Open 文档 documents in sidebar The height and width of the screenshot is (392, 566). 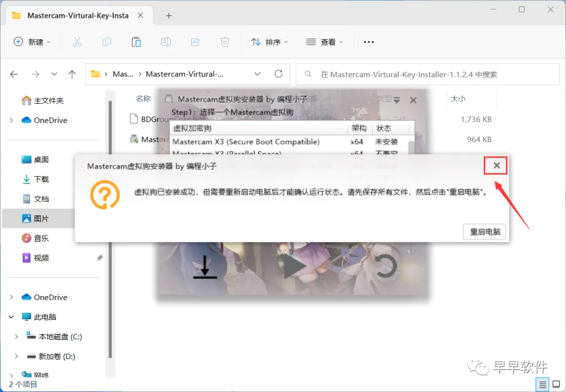[36, 199]
